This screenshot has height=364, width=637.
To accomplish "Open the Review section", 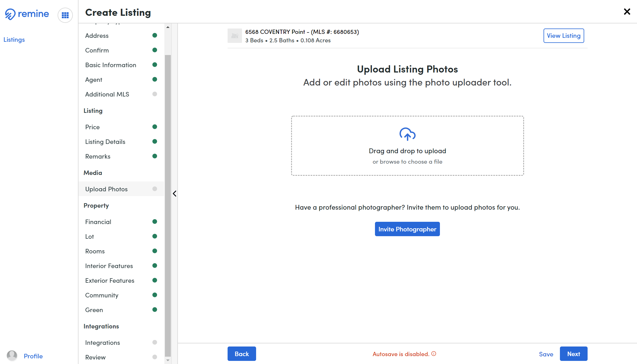I will tap(95, 357).
